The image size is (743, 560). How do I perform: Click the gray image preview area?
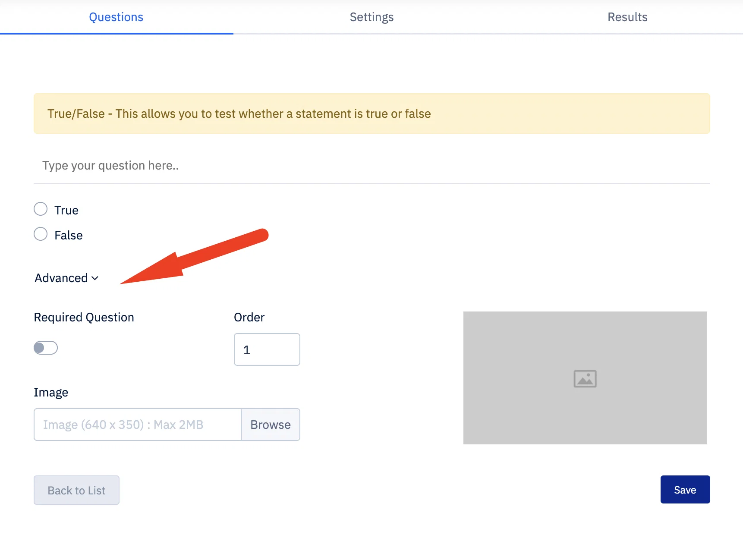pos(585,378)
